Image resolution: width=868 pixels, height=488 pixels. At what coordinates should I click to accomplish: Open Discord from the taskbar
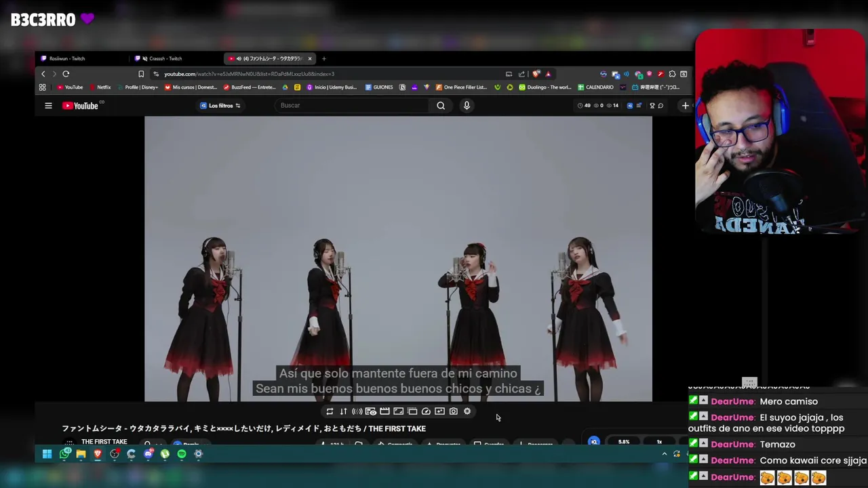pos(148,454)
